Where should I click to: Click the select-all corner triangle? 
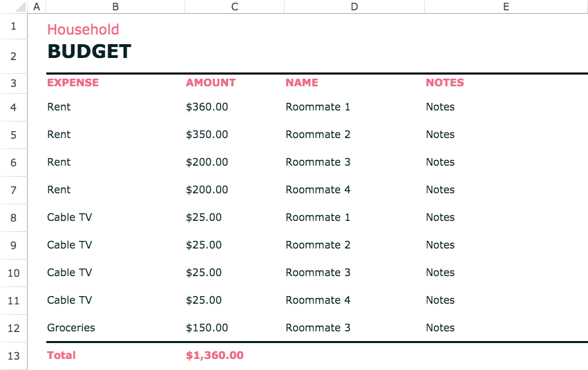coord(19,7)
